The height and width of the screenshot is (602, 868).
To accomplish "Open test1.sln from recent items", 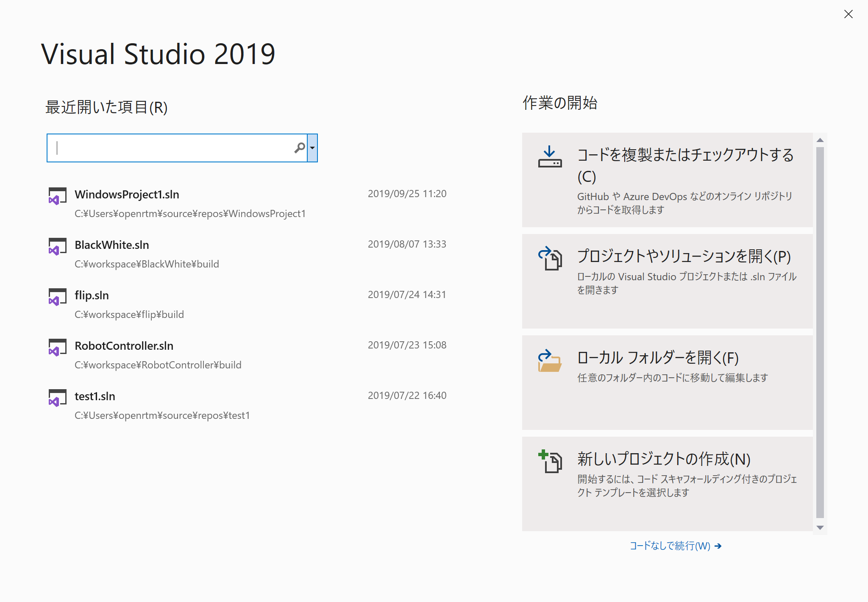I will click(248, 406).
